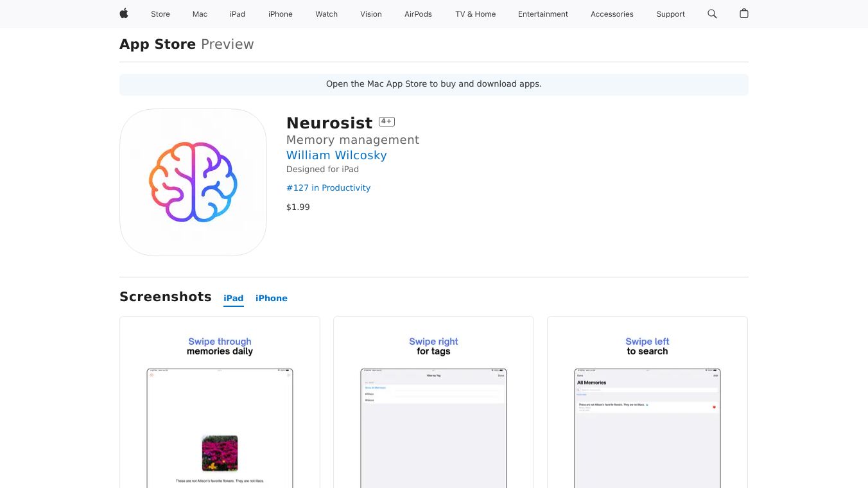Open the Entertainment menu
The image size is (868, 488).
coord(543,14)
